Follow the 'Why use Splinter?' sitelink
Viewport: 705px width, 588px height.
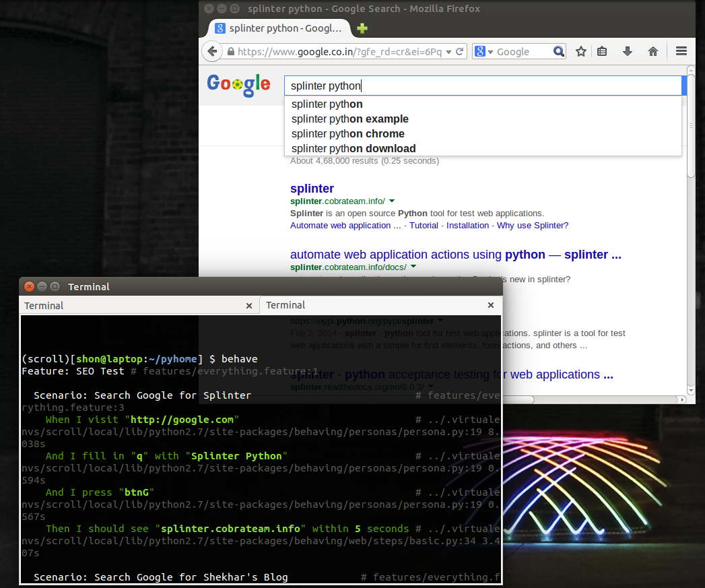[532, 226]
